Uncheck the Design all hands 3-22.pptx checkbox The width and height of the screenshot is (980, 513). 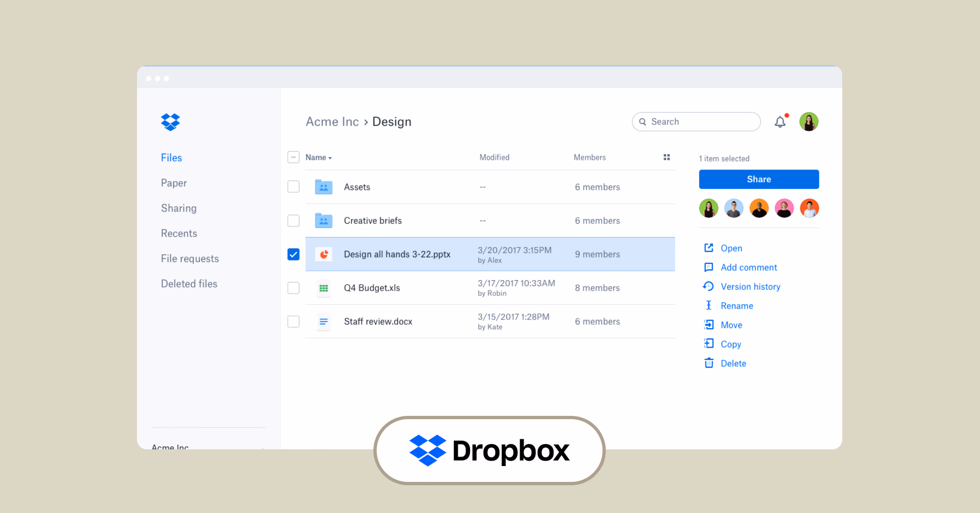tap(293, 254)
